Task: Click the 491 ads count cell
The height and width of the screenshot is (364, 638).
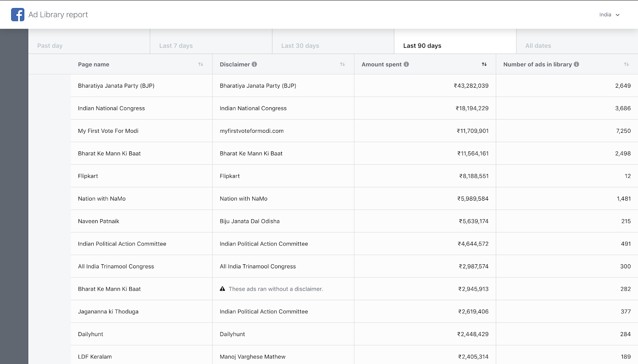Action: [626, 244]
